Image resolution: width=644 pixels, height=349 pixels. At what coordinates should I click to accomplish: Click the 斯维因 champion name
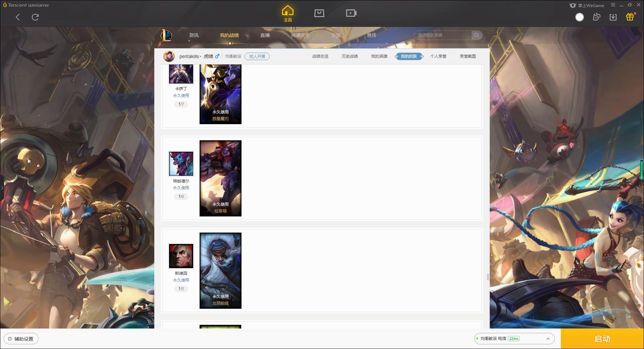(x=181, y=273)
